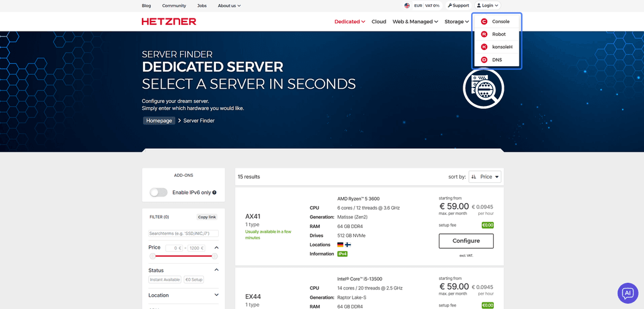Viewport: 644px width, 309px height.
Task: Click the red DNS icon
Action: (484, 60)
